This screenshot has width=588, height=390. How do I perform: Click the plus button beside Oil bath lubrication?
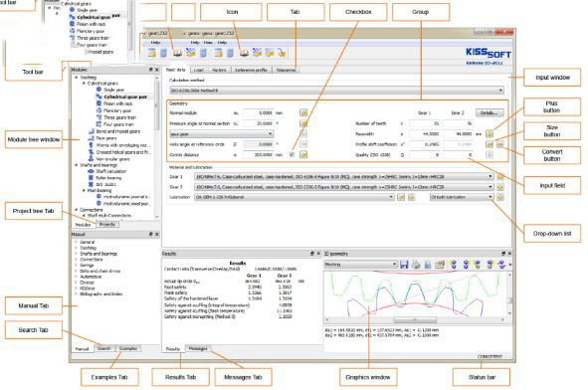499,197
